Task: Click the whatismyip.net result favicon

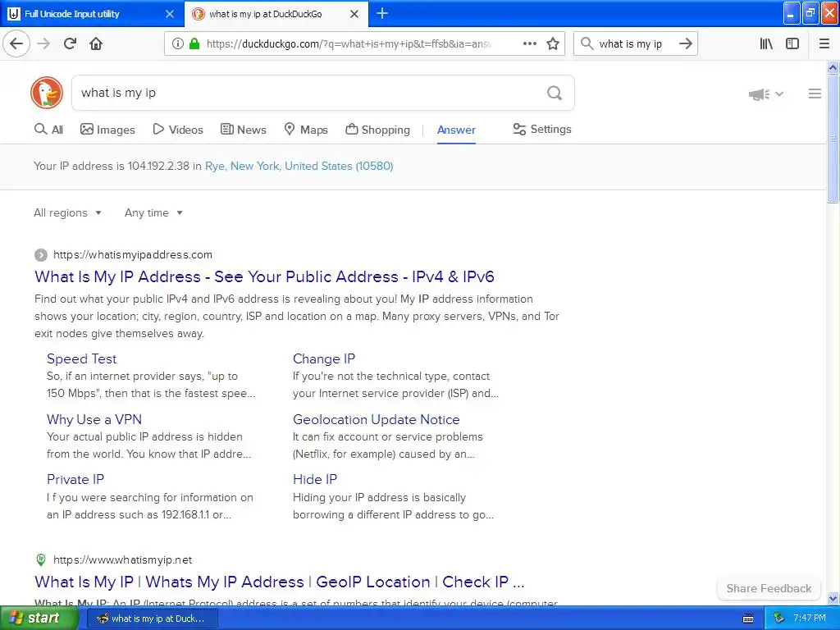Action: point(41,559)
